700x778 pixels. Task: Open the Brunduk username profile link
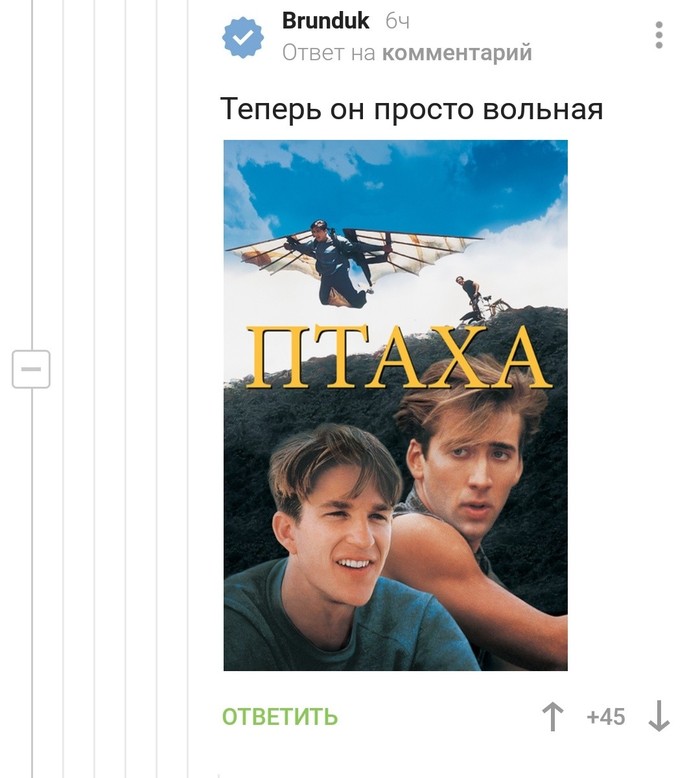click(x=325, y=21)
